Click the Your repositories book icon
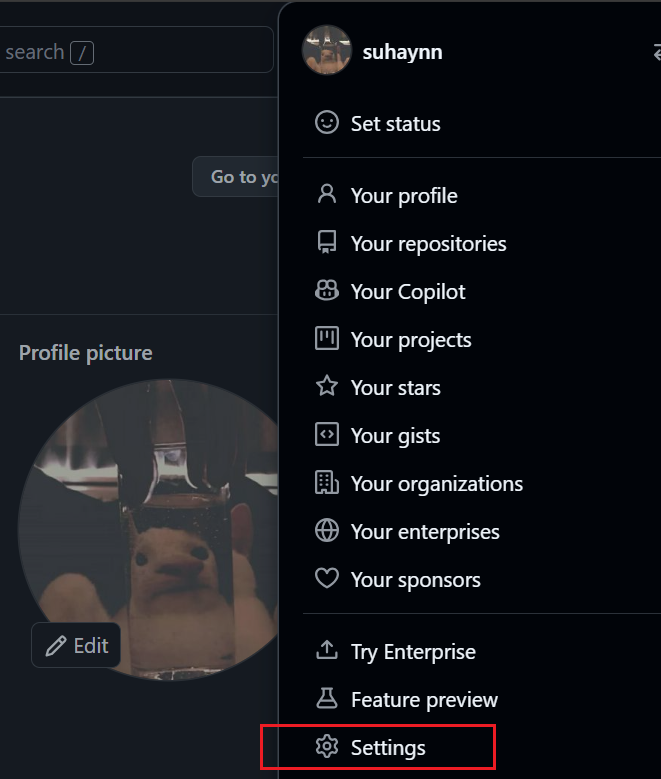This screenshot has height=779, width=661. (x=327, y=243)
